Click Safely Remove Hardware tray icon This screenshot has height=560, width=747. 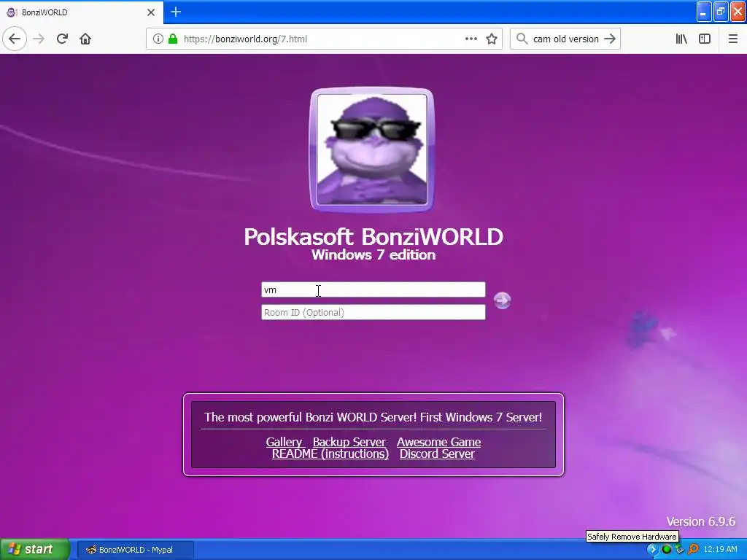[x=680, y=550]
